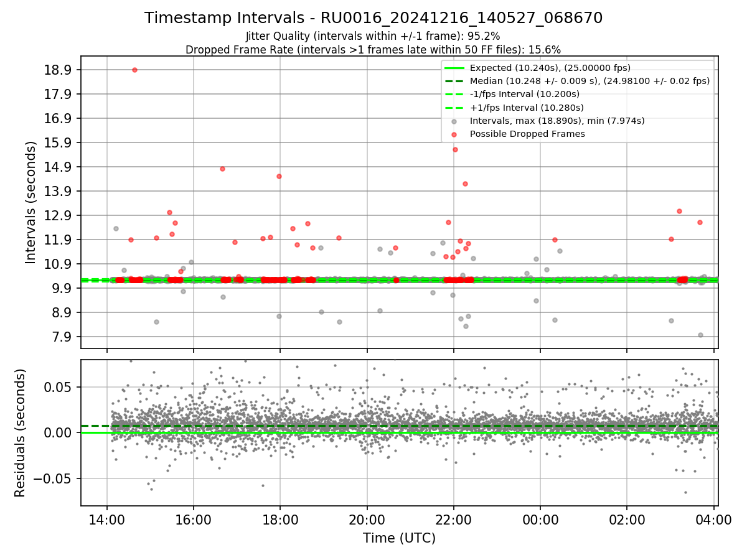
Task: Click the '11.9' y-axis tick label
Action: coord(57,240)
